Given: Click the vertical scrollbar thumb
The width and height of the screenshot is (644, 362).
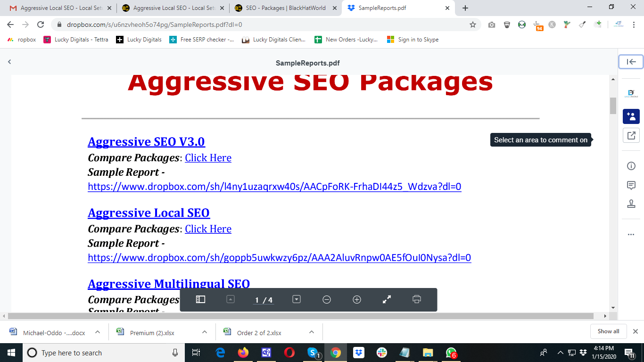Looking at the screenshot, I should click(613, 106).
